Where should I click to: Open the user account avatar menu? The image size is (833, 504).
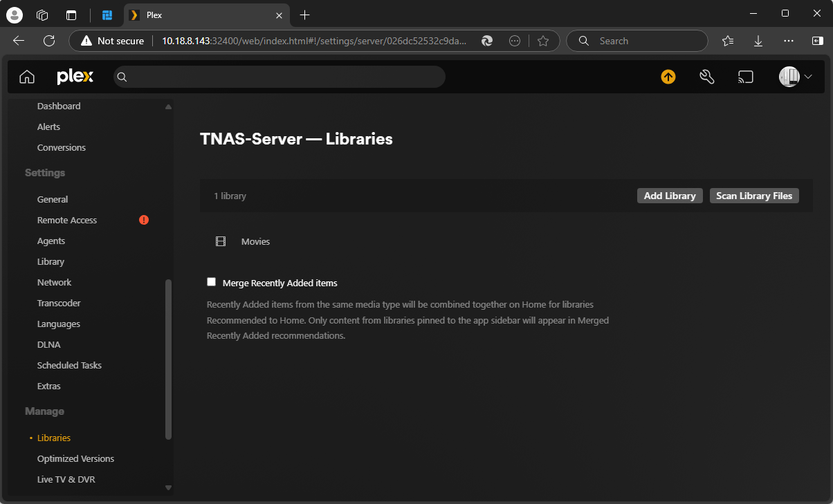click(796, 77)
